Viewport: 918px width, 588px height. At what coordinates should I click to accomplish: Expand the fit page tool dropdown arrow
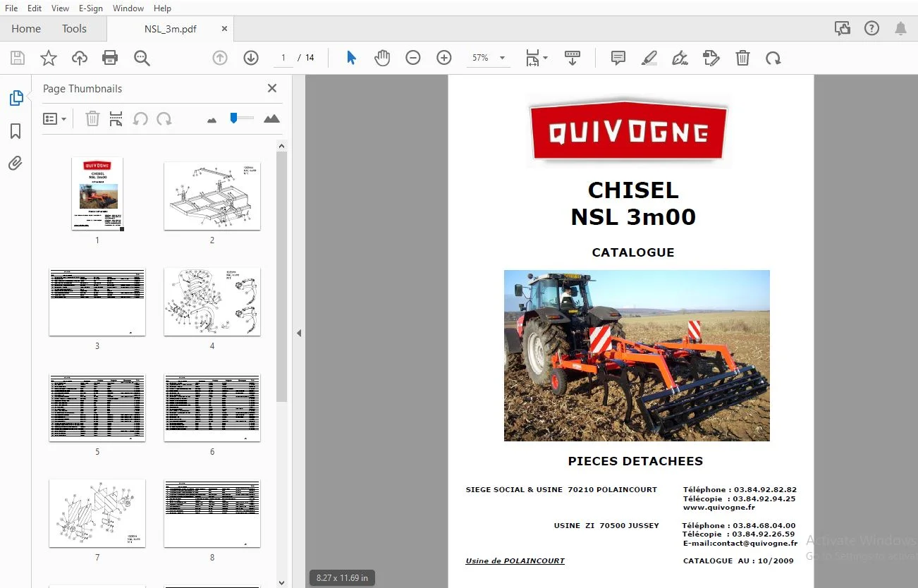click(x=545, y=59)
